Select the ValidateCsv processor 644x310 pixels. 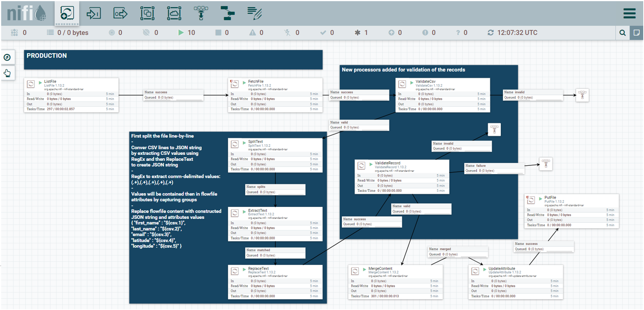[443, 95]
